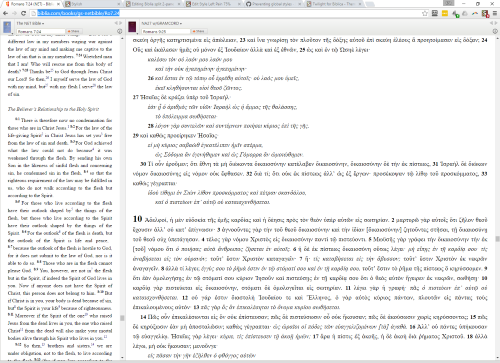The image size is (500, 363).
Task: Click the left pane scroll down arrow
Action: 122,357
